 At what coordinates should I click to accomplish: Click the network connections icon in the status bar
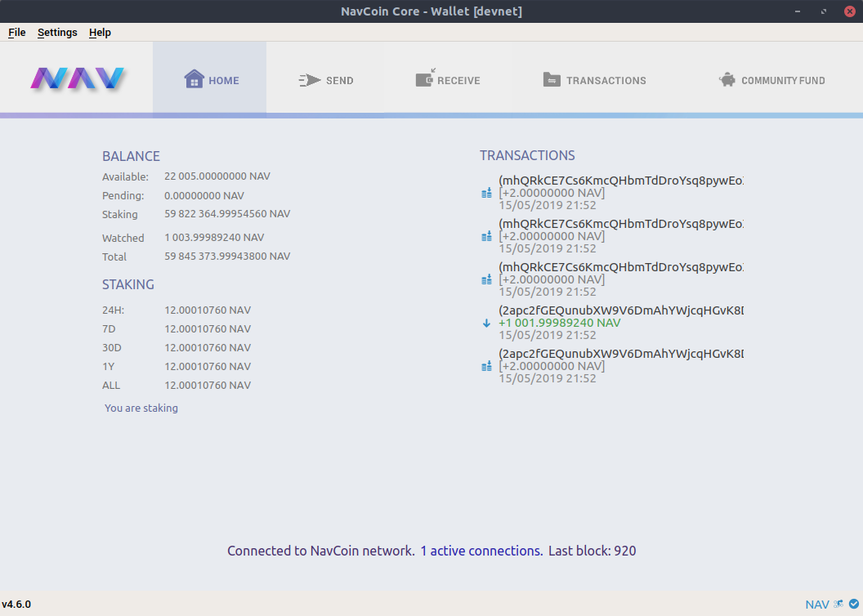tap(838, 604)
